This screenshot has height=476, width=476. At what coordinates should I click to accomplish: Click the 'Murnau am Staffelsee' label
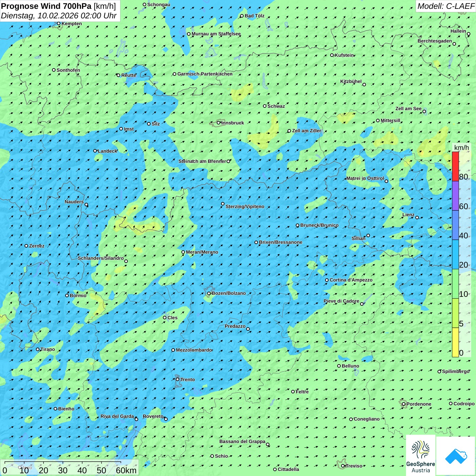[x=216, y=34]
